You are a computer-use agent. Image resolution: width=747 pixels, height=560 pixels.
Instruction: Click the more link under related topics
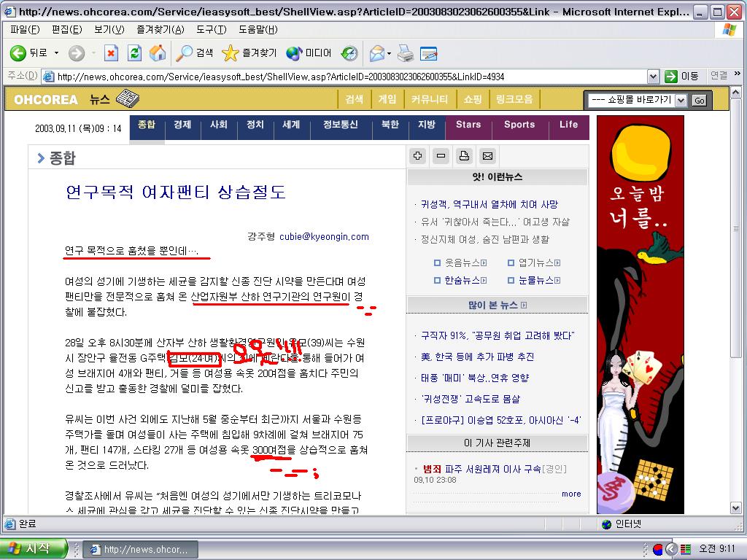coord(571,494)
